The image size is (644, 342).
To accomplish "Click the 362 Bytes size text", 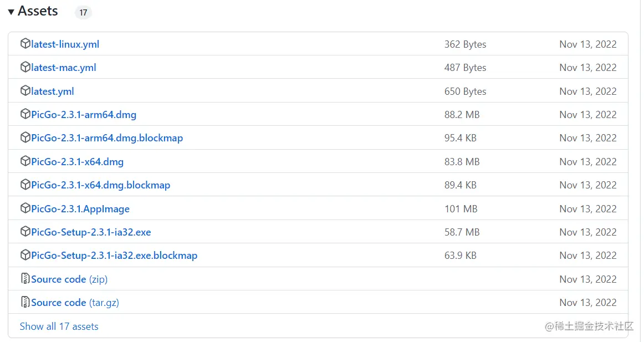I will (x=466, y=44).
